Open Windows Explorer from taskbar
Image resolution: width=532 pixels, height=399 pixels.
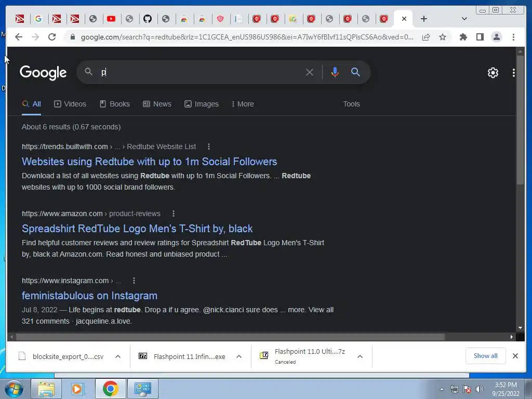[x=46, y=389]
